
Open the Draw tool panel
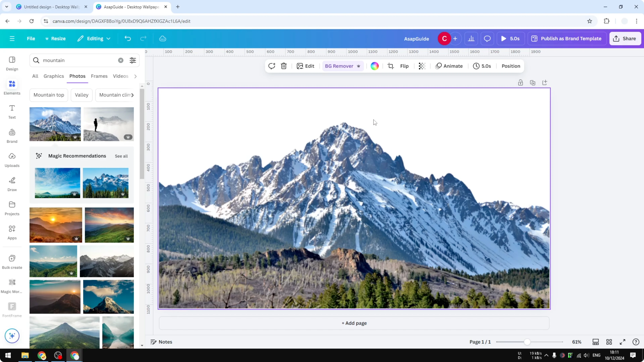coord(12,184)
